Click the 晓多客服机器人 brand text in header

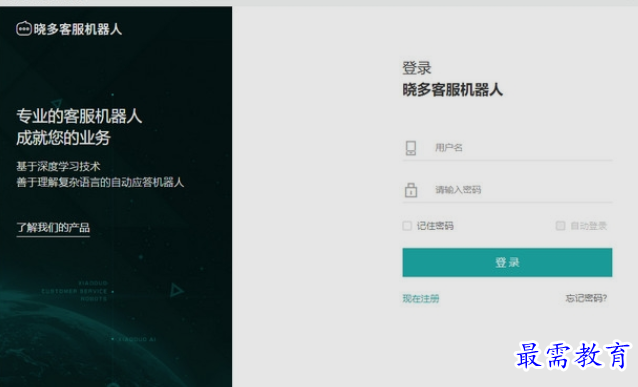78,29
